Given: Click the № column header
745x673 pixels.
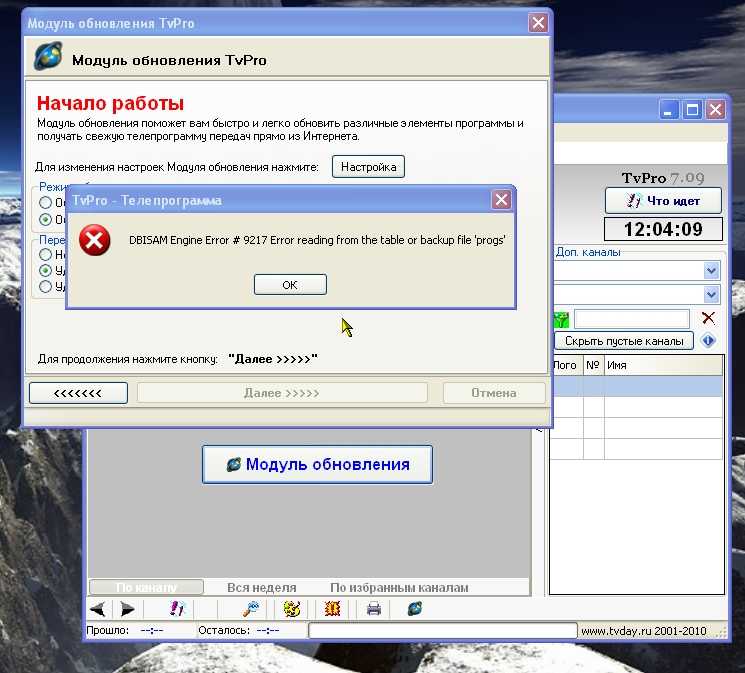Looking at the screenshot, I should (x=593, y=365).
